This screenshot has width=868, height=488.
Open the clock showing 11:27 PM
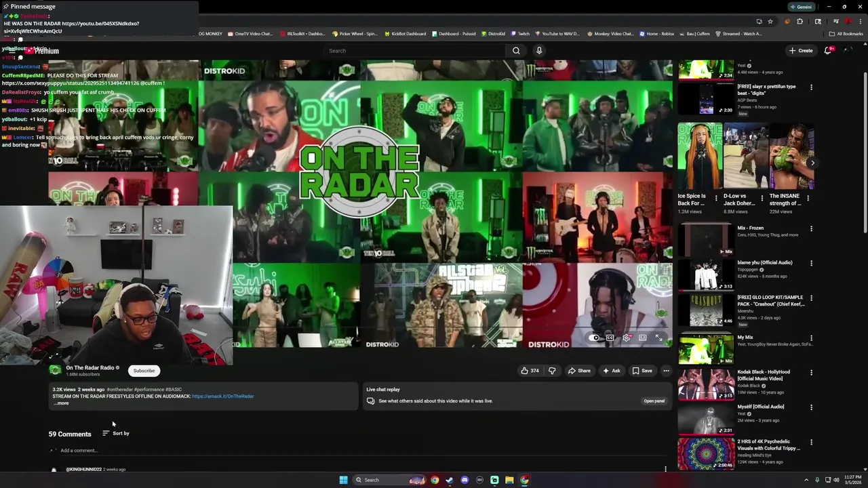852,480
